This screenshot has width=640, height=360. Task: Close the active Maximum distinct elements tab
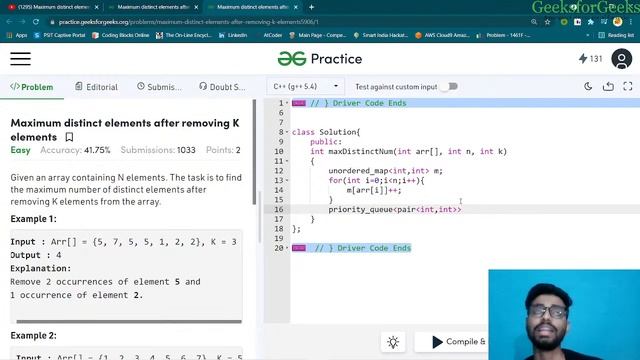coord(296,7)
